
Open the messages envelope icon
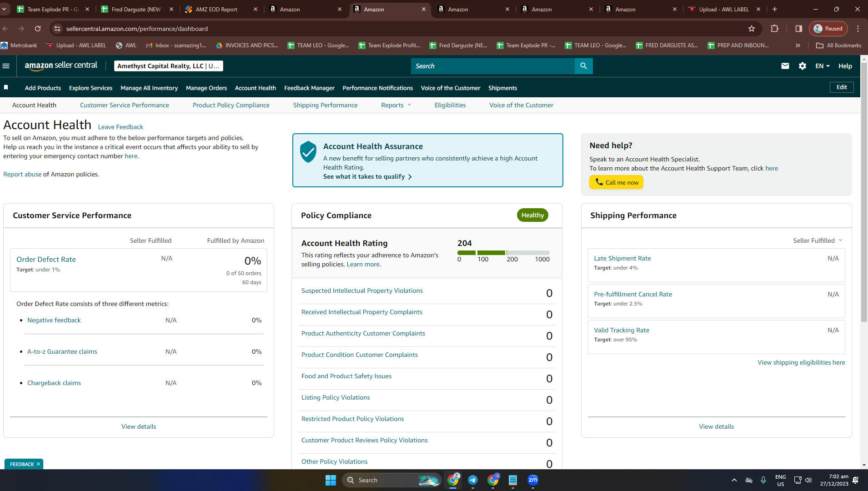click(x=785, y=66)
